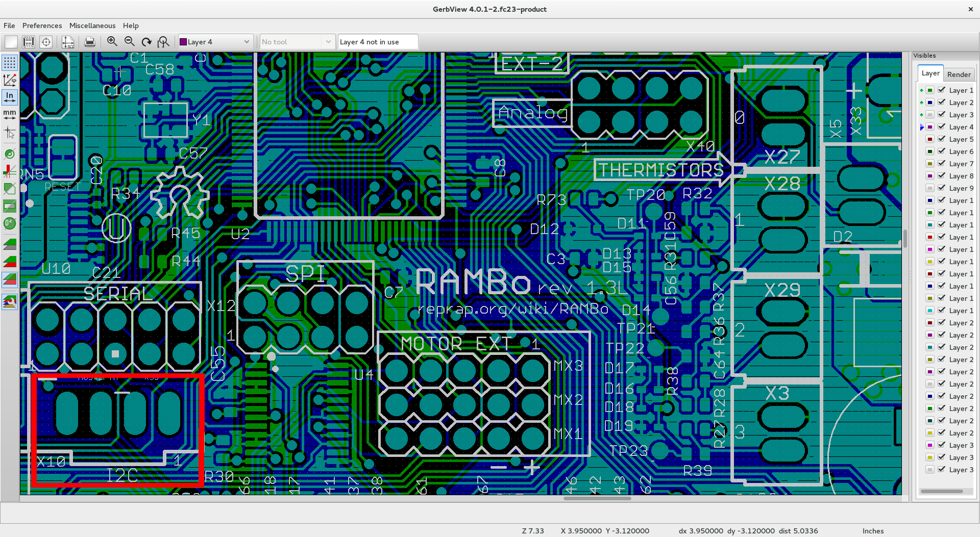Click the Layer 6 dark green swatch
The height and width of the screenshot is (537, 980).
coord(930,151)
